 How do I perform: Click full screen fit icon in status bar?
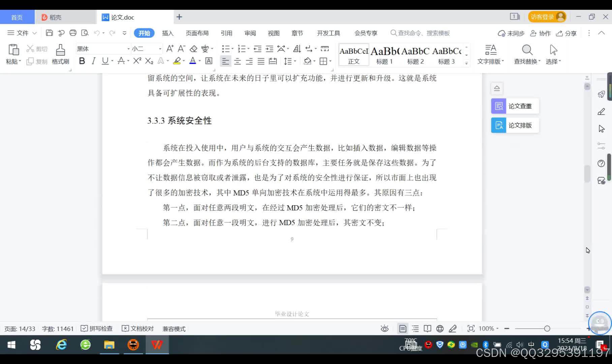tap(471, 329)
